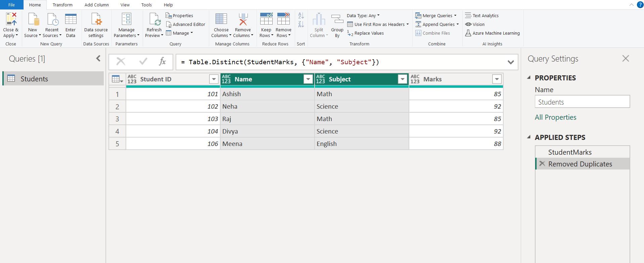Open the Advanced Editor
Viewport: 644px width, 263px height.
pos(185,24)
